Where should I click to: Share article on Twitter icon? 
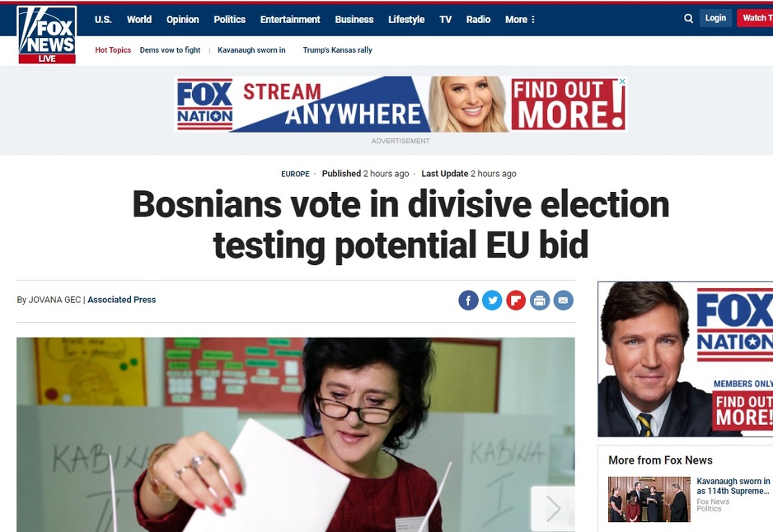[x=492, y=300]
